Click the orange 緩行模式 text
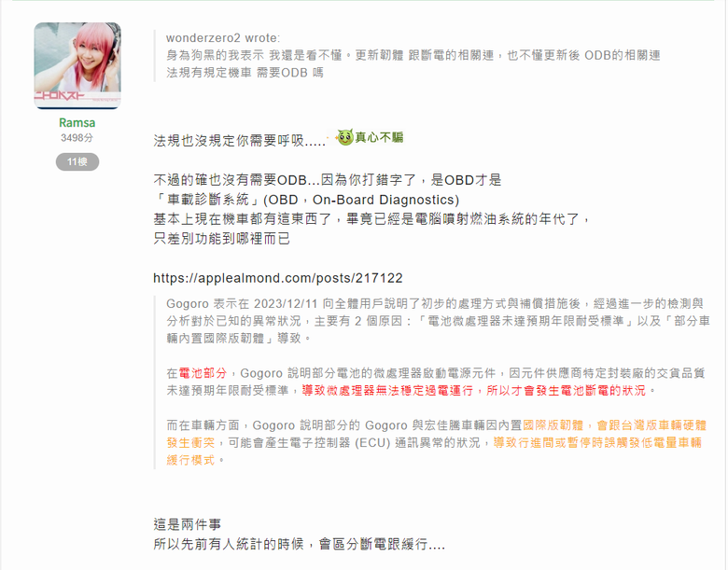 pyautogui.click(x=190, y=460)
